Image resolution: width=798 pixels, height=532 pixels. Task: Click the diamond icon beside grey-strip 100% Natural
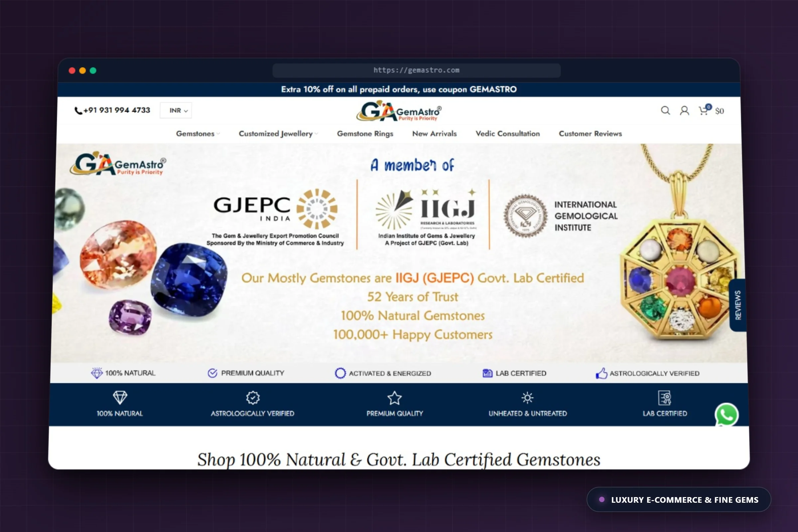coord(97,373)
